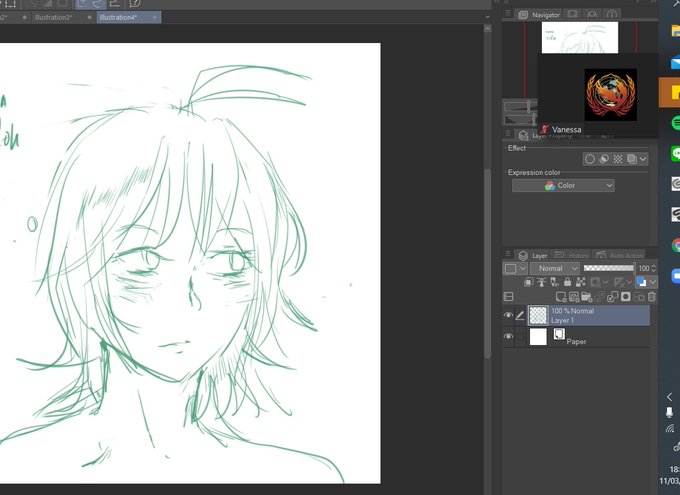Hide the Paper layer with eye icon

(x=508, y=336)
